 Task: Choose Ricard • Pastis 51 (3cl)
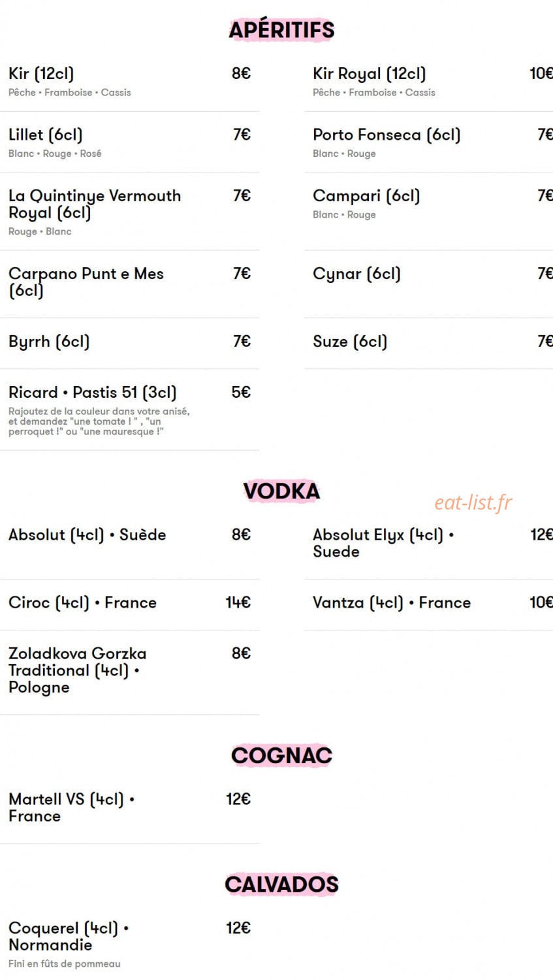pyautogui.click(x=129, y=410)
